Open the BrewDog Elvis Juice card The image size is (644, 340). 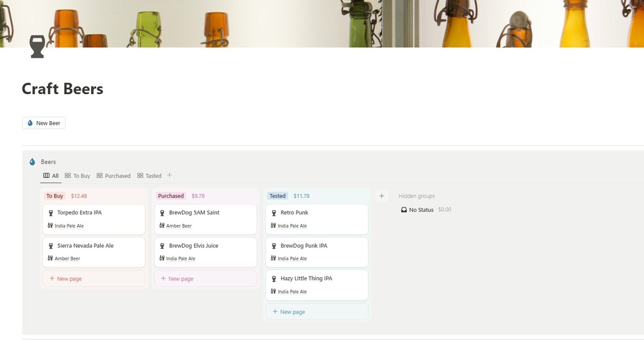point(205,252)
